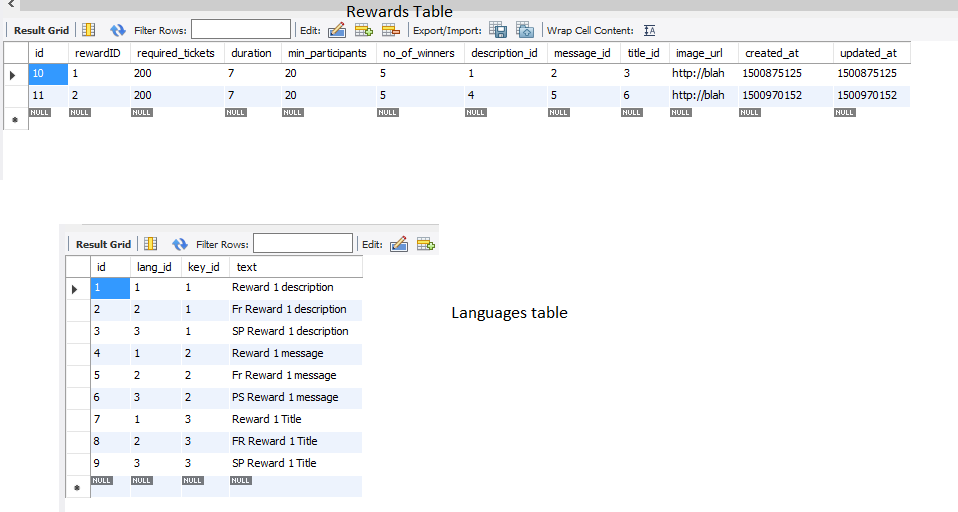Insert new row icon in Rewards toolbar
Screen dimensions: 958x512
tap(364, 30)
